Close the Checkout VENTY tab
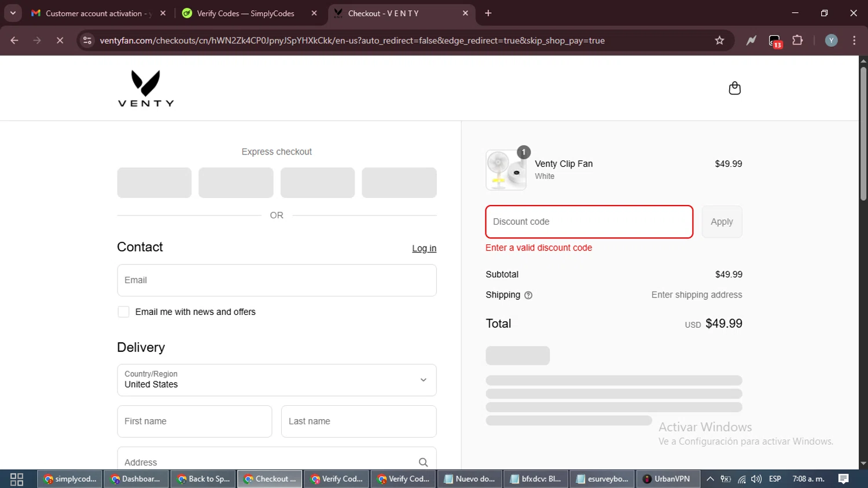Screen dimensions: 868x488 pos(465,13)
